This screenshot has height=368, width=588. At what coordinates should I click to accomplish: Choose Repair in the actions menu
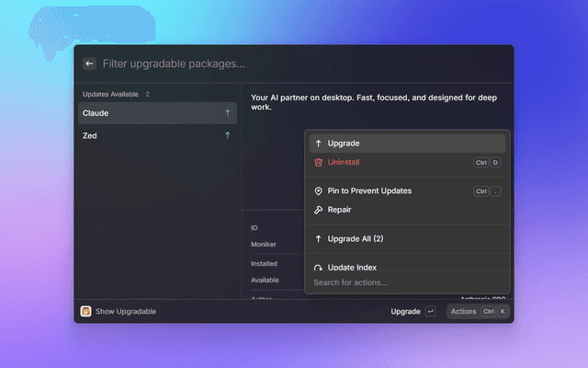(x=407, y=210)
